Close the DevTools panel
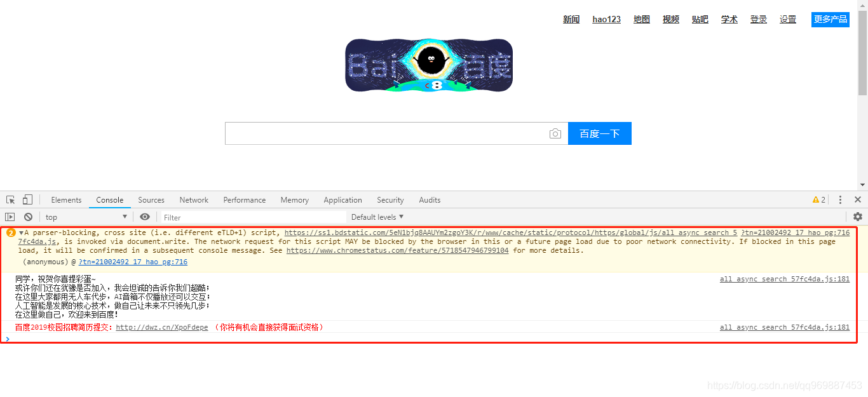The height and width of the screenshot is (397, 868). click(x=858, y=199)
